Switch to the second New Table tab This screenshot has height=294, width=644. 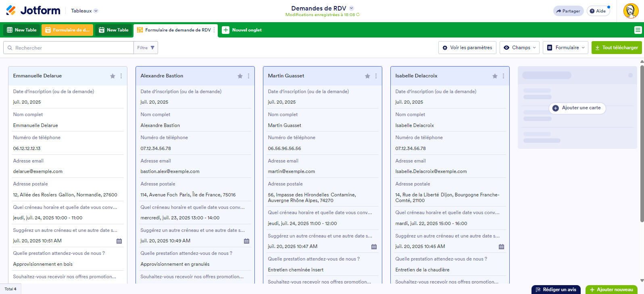pos(114,30)
